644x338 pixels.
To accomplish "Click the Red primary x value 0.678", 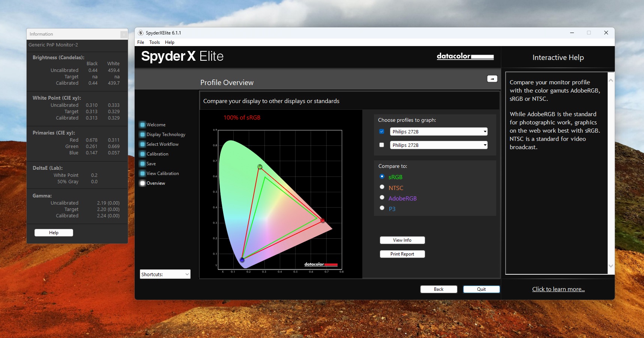I will 92,140.
